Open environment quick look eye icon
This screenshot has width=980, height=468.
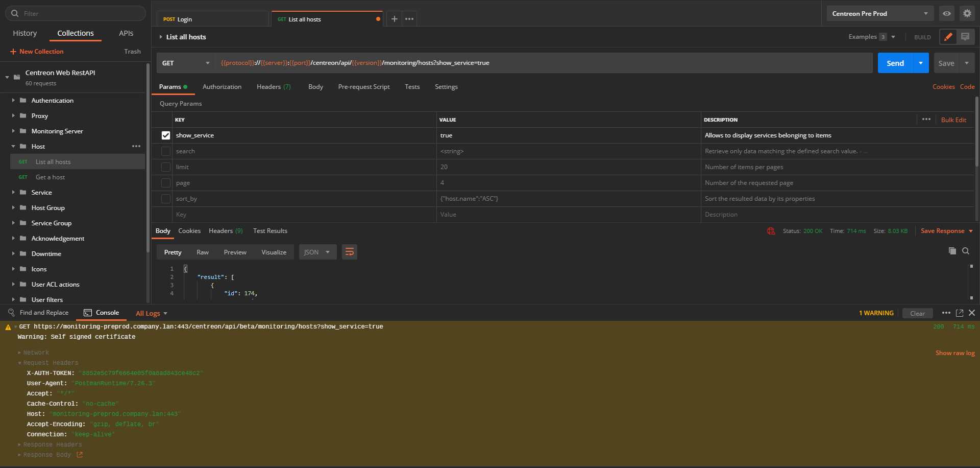[x=946, y=14]
